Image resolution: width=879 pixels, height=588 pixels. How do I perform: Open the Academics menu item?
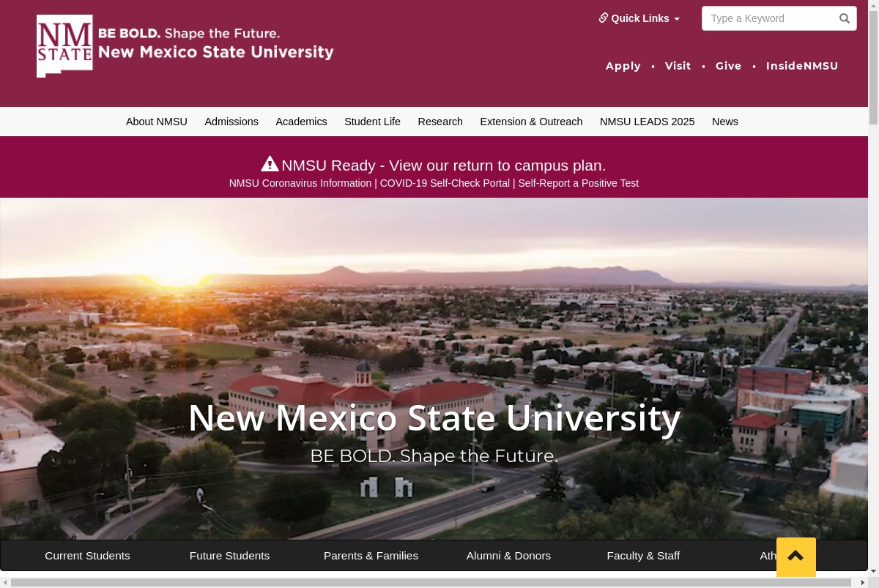(x=301, y=122)
